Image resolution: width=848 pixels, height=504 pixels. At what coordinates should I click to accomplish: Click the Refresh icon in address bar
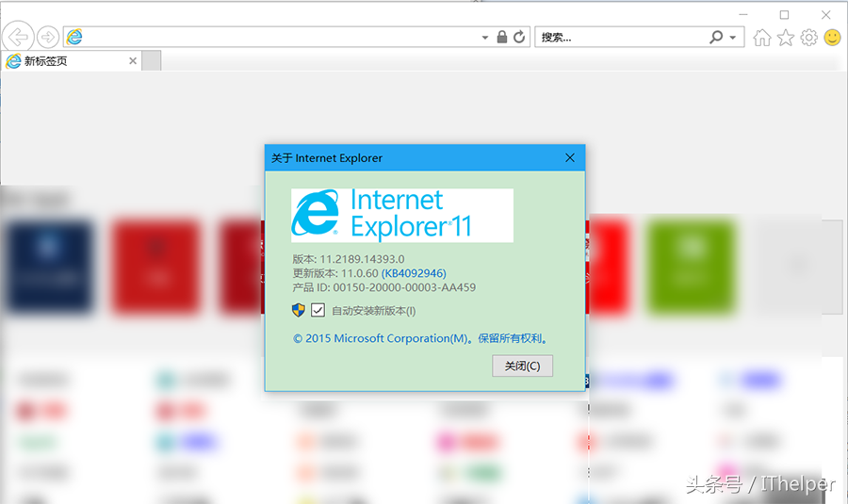point(519,37)
